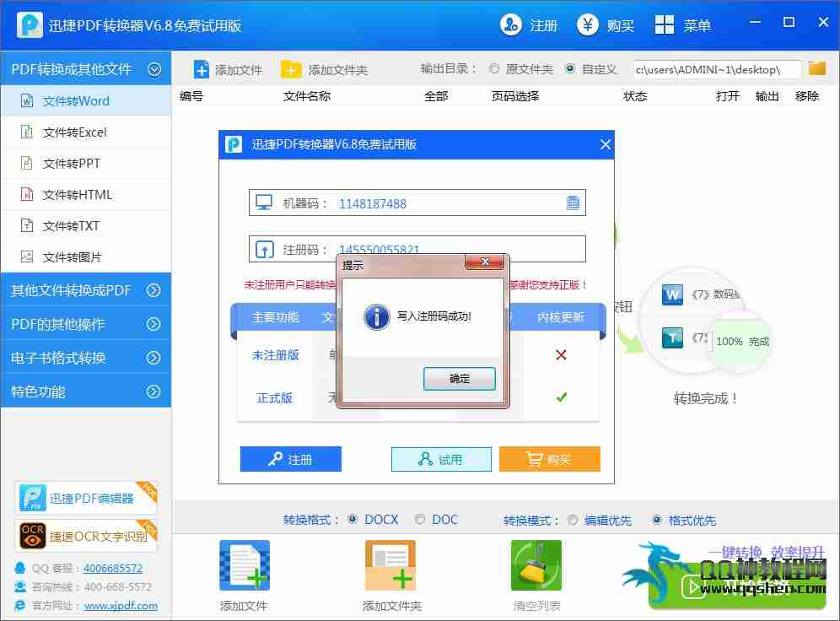The height and width of the screenshot is (621, 840).
Task: Open the QQ客服 4006685572 link
Action: point(112,568)
